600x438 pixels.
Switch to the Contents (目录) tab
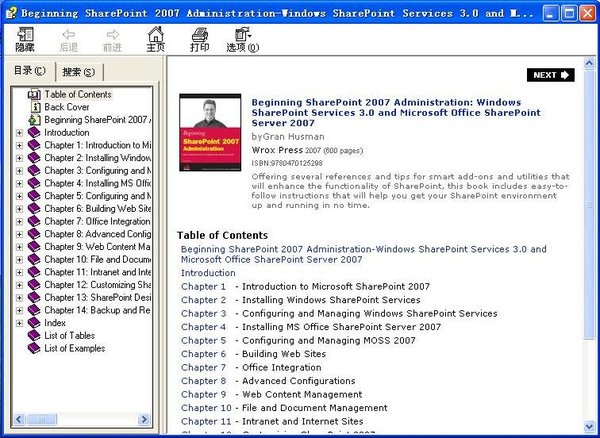29,71
